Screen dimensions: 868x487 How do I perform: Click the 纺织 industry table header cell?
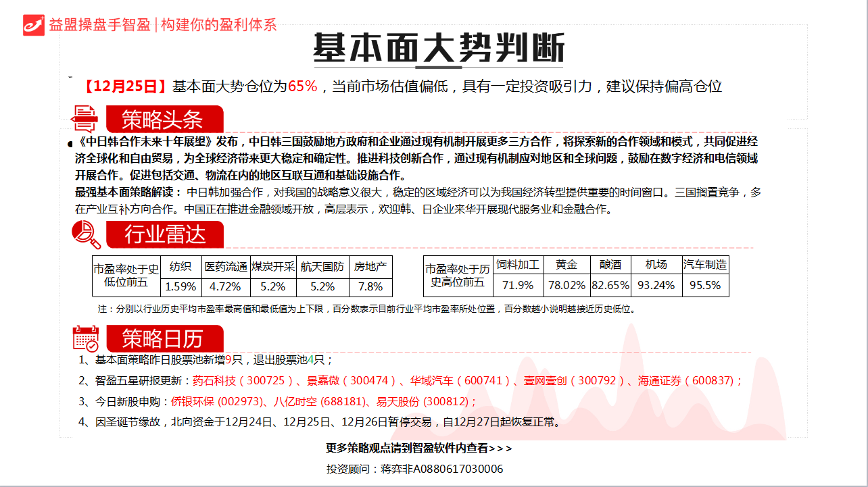[180, 266]
